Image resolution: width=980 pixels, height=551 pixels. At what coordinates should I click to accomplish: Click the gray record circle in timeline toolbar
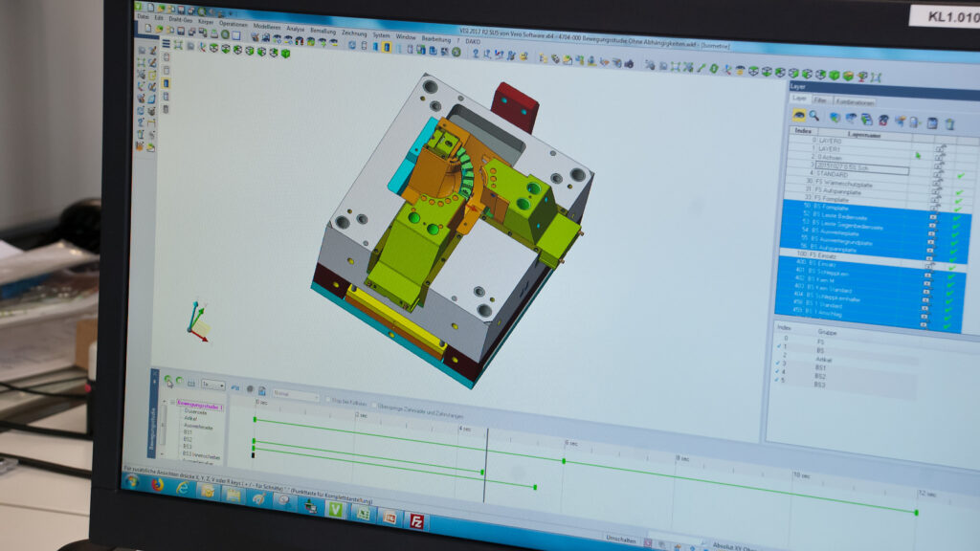(250, 388)
